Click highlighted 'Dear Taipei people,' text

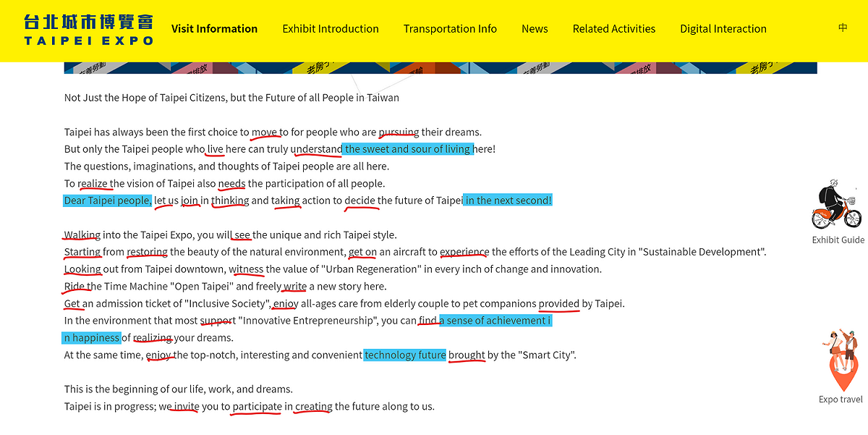click(x=107, y=200)
